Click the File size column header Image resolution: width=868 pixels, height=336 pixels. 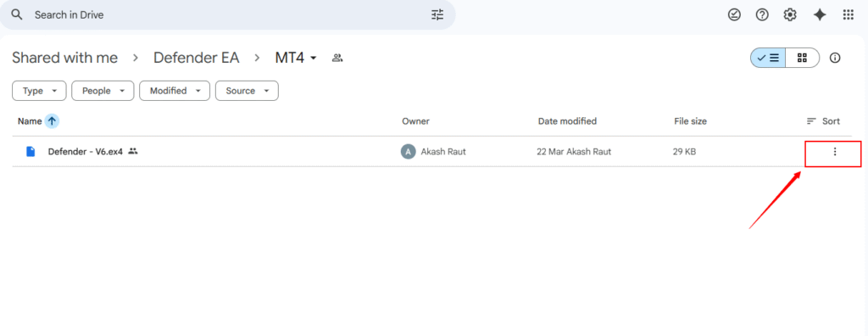[690, 120]
